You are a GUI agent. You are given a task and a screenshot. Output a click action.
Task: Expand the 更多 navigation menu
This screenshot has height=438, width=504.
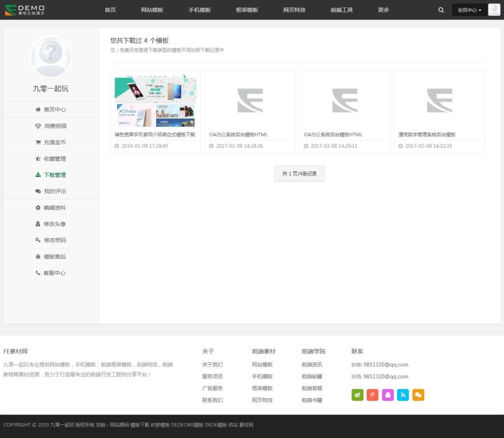pyautogui.click(x=383, y=10)
